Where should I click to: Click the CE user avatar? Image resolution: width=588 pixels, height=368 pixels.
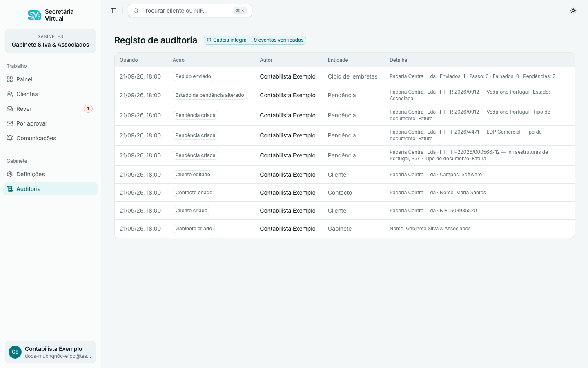point(15,352)
